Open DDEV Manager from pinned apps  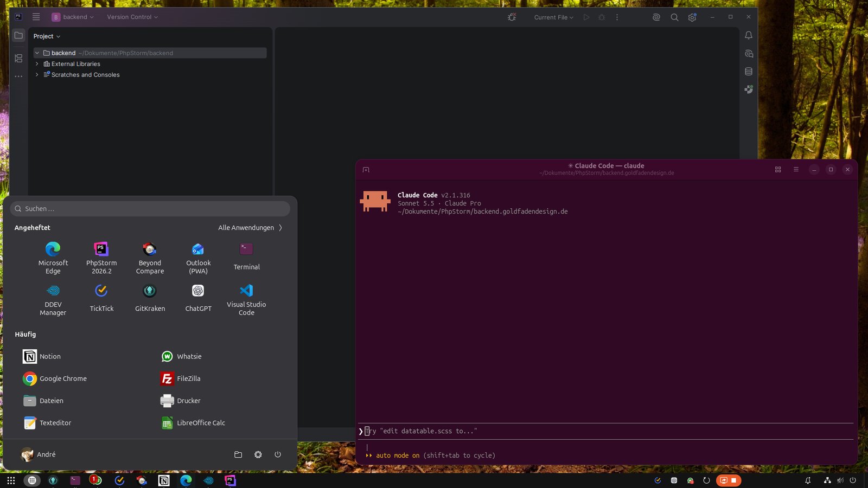coord(53,300)
